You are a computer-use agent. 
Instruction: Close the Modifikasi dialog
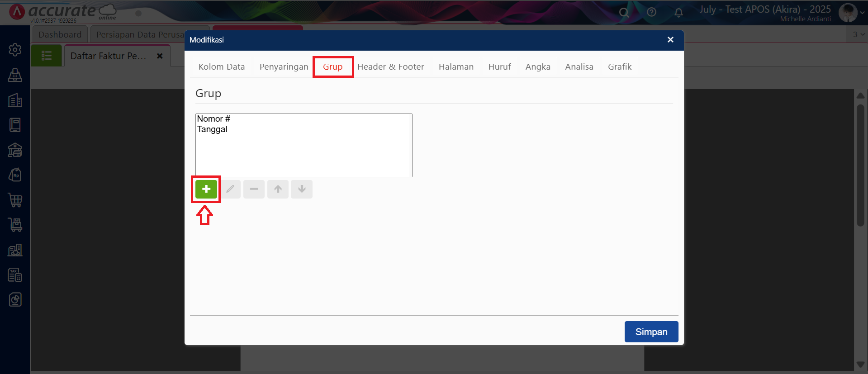tap(670, 40)
